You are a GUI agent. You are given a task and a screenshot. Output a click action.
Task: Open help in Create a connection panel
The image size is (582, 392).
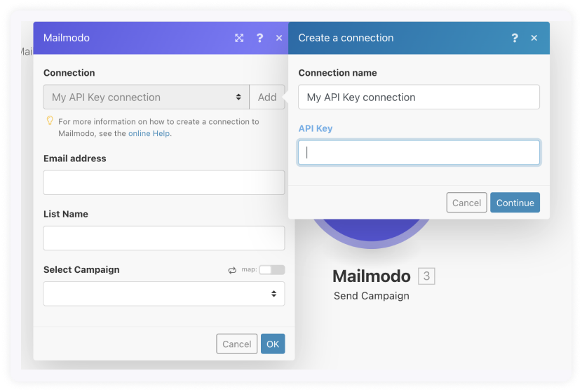click(x=515, y=38)
